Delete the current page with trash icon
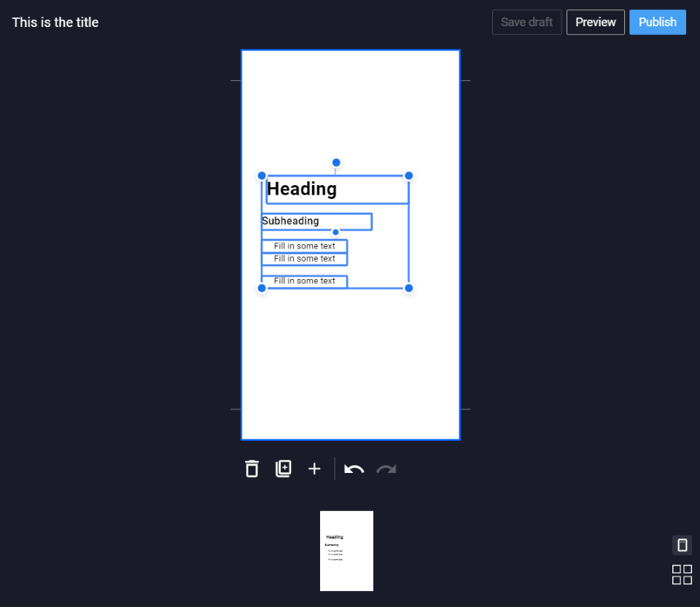Screen dimensions: 700x607 [252, 469]
